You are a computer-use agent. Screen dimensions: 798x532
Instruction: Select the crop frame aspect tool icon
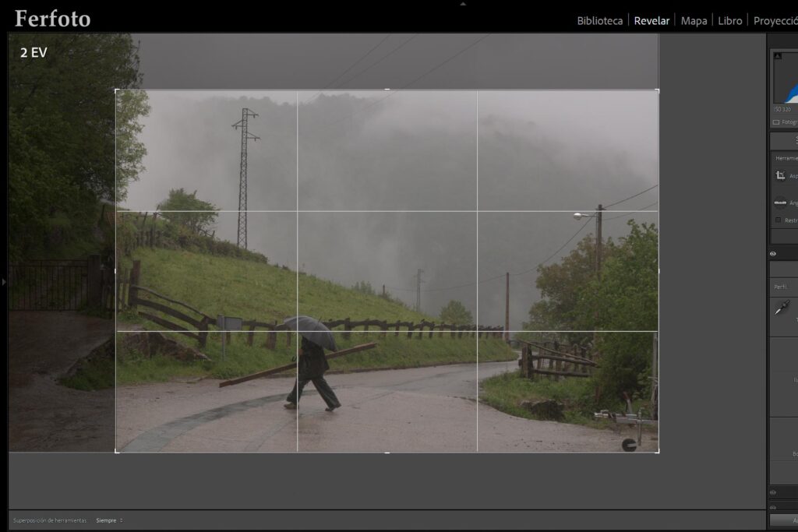click(780, 175)
